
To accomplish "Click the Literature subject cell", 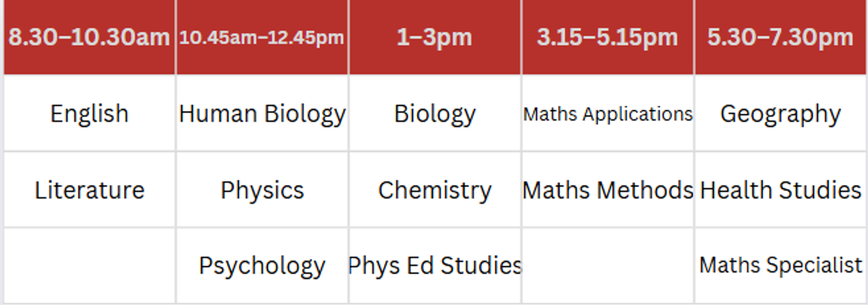I will click(x=89, y=190).
